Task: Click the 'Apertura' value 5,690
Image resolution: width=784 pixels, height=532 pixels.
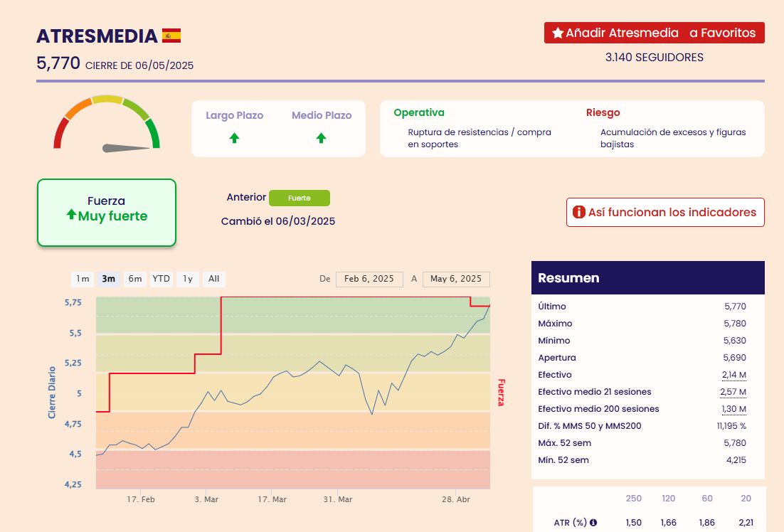Action: click(x=735, y=358)
